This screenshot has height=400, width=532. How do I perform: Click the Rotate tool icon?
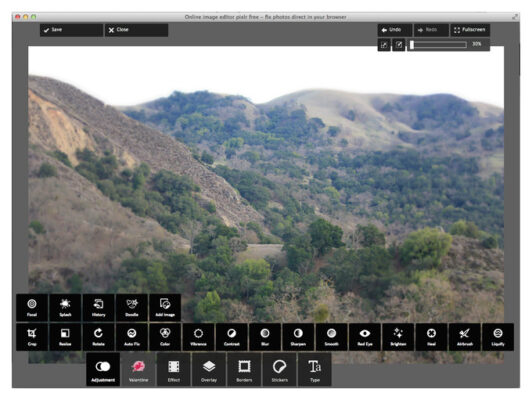point(98,337)
